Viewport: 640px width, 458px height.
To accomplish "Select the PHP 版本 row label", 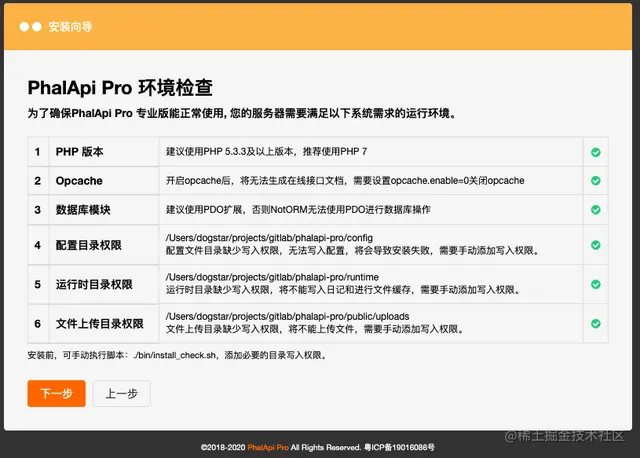I will pos(80,152).
